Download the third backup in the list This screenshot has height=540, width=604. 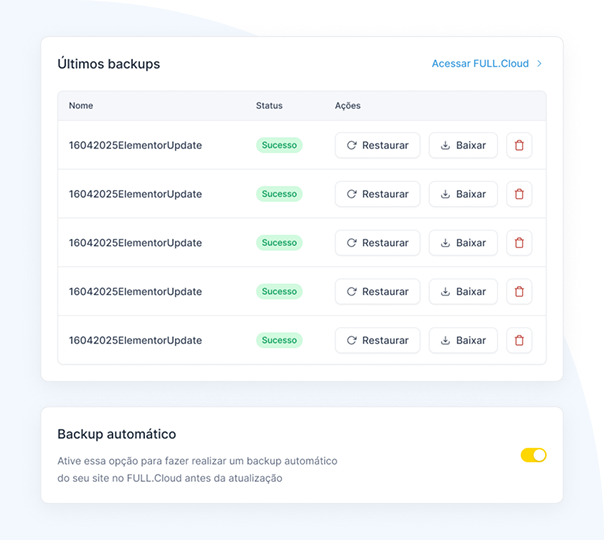[x=463, y=243]
